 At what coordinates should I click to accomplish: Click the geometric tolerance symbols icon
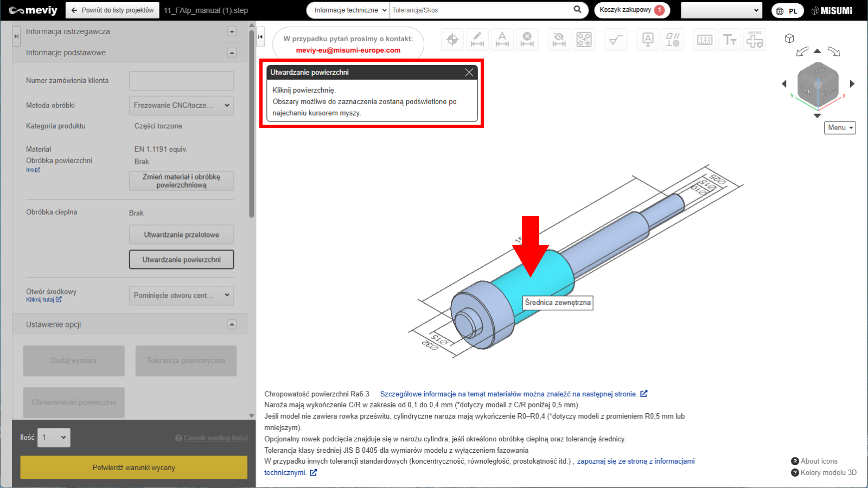(673, 40)
